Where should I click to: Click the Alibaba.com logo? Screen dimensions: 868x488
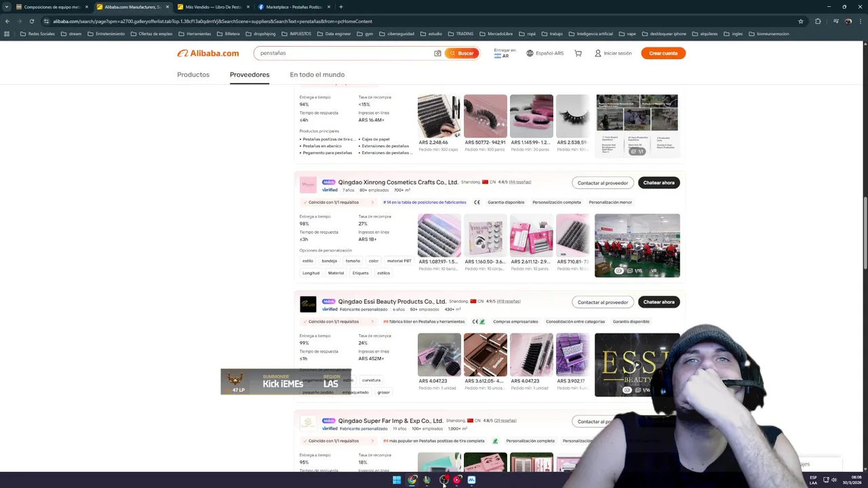pyautogui.click(x=208, y=53)
